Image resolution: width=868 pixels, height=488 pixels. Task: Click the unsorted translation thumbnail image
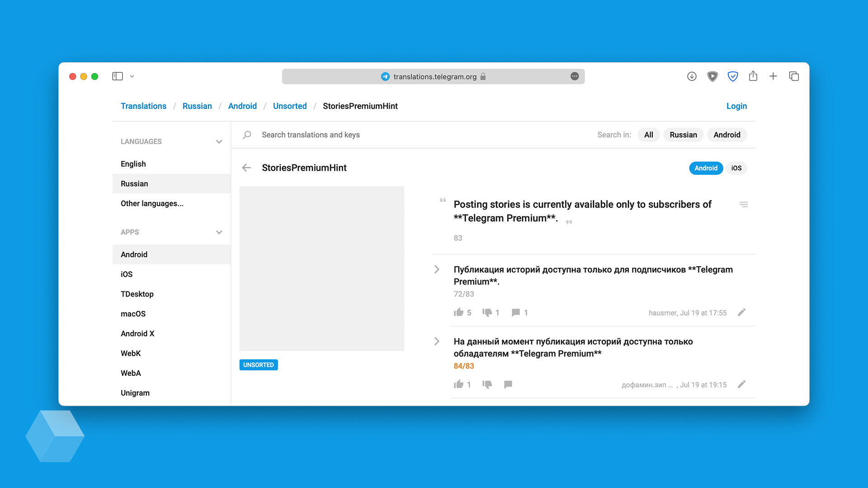point(321,268)
